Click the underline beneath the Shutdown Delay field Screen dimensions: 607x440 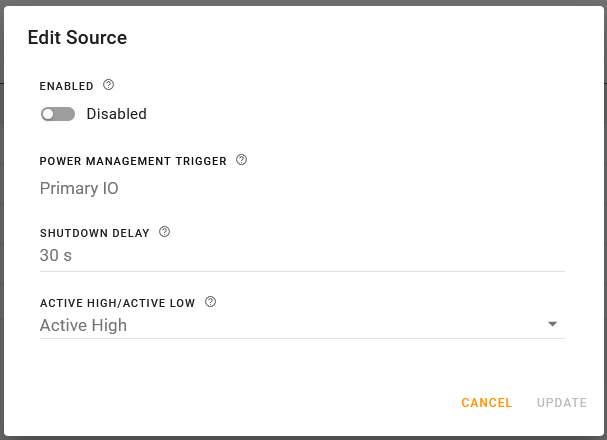[x=302, y=270]
